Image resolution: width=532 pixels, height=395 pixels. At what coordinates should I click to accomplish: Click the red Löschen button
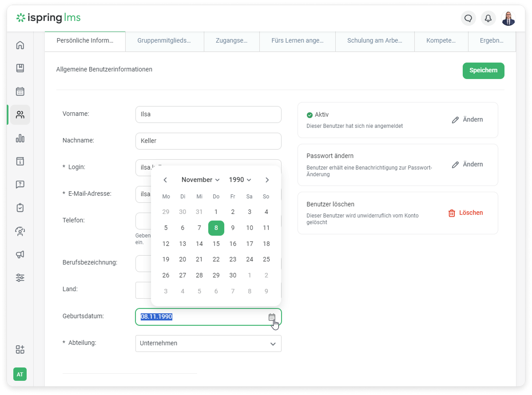pos(465,213)
